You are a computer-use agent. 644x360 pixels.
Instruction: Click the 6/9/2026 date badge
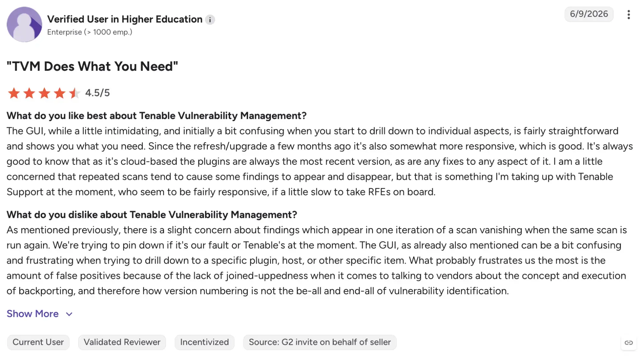point(589,14)
